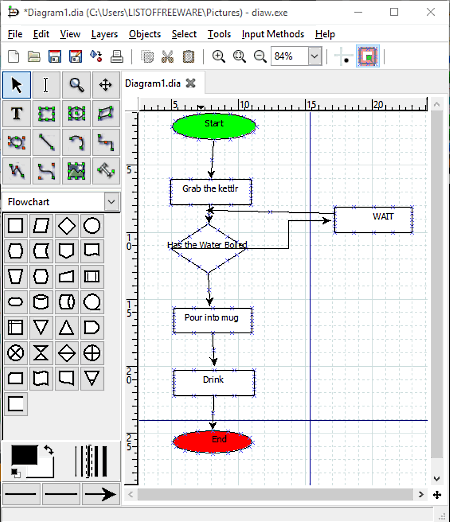Select the Arc tool
The width and height of the screenshot is (450, 522).
pos(76,142)
